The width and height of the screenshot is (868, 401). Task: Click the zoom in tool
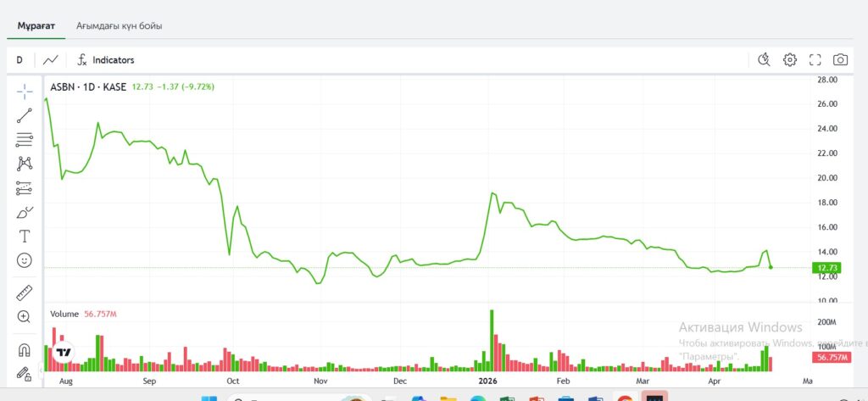pyautogui.click(x=25, y=317)
